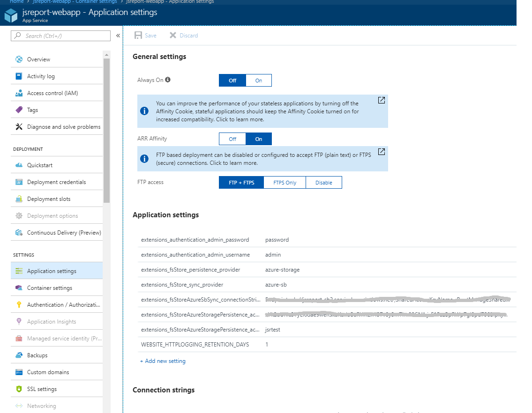Screen dimensions: 532x413
Task: Discard the settings changes
Action: pyautogui.click(x=184, y=36)
